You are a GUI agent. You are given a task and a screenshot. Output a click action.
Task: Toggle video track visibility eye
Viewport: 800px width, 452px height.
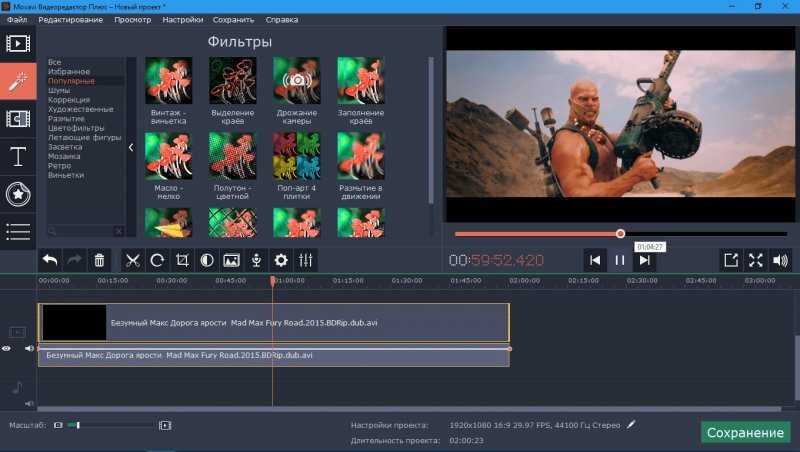point(6,348)
